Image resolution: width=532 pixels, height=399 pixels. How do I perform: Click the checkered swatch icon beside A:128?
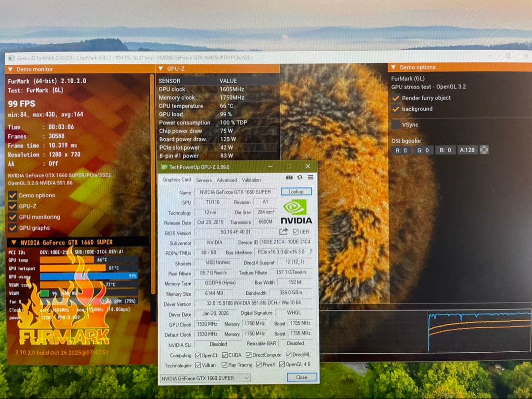pos(484,150)
